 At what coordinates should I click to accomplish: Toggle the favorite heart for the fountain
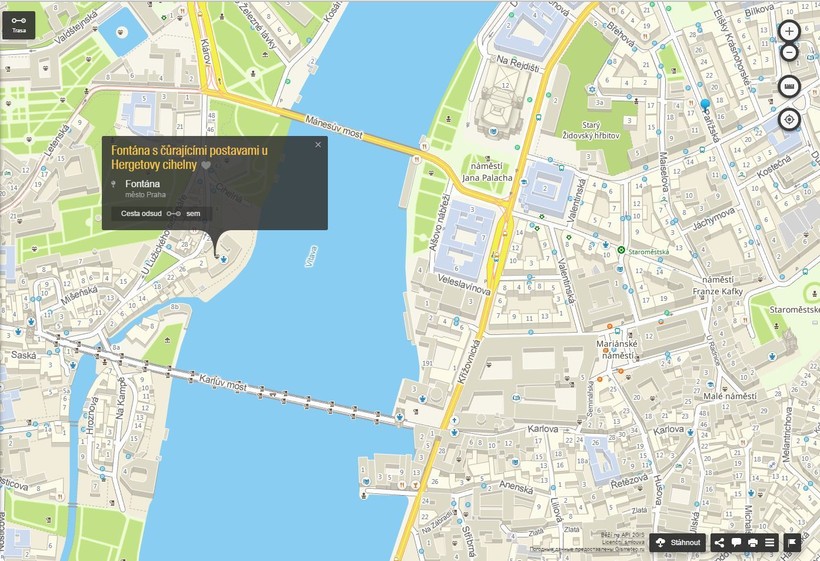207,165
